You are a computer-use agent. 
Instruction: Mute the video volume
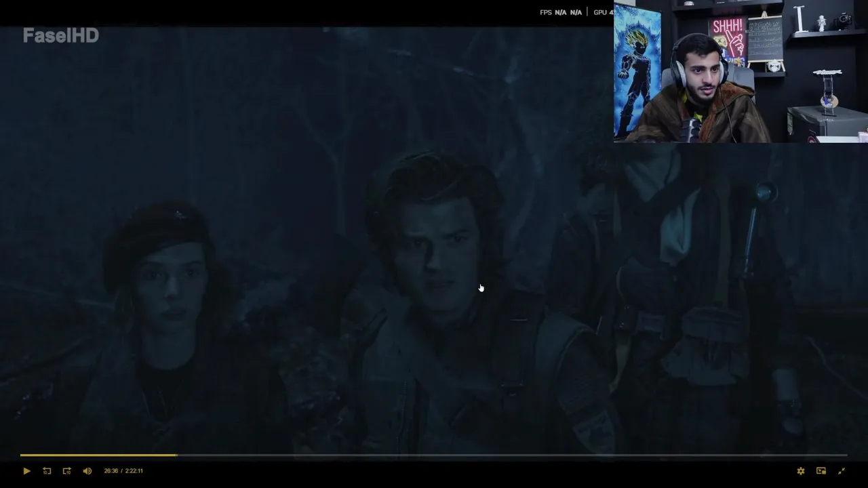coord(87,471)
